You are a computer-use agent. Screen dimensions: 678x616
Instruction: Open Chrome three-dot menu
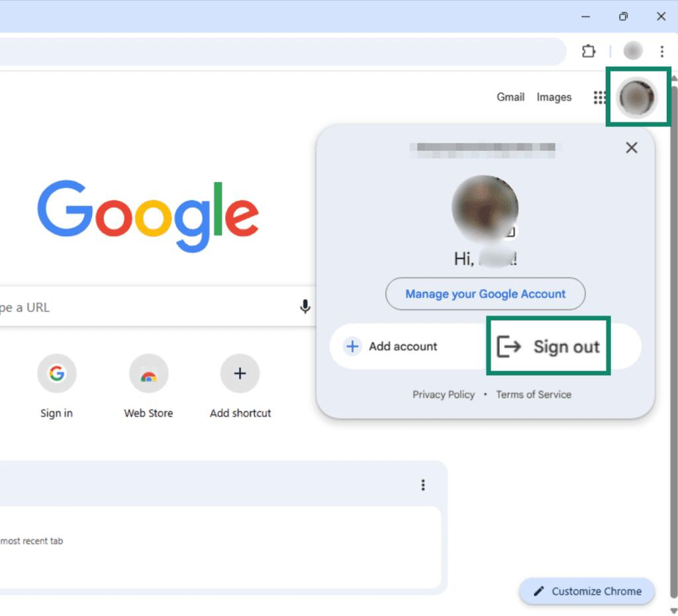pos(661,52)
